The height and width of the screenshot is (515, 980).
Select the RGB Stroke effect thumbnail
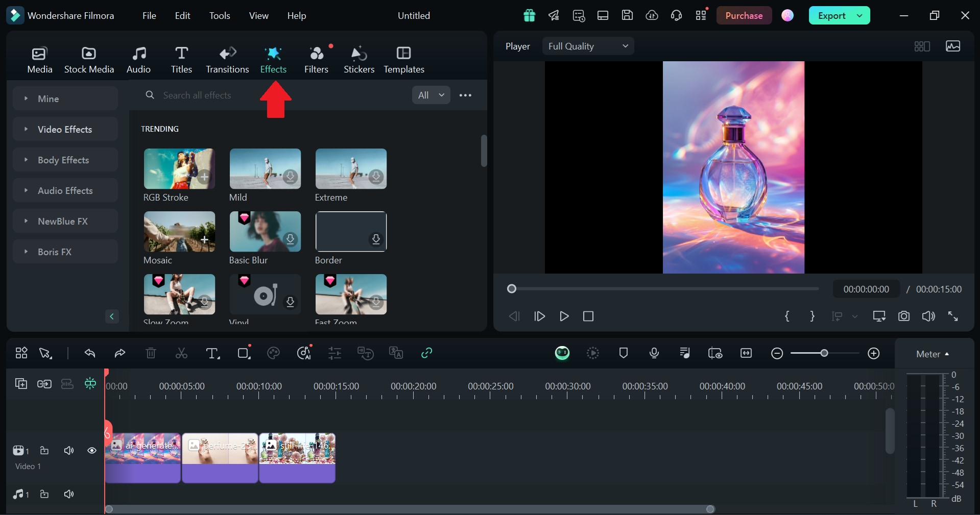pyautogui.click(x=179, y=169)
